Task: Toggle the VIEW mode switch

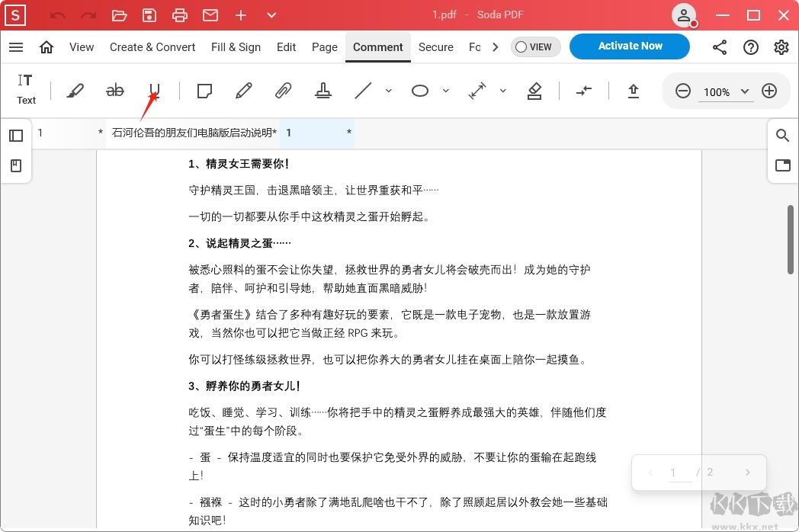Action: coord(535,46)
